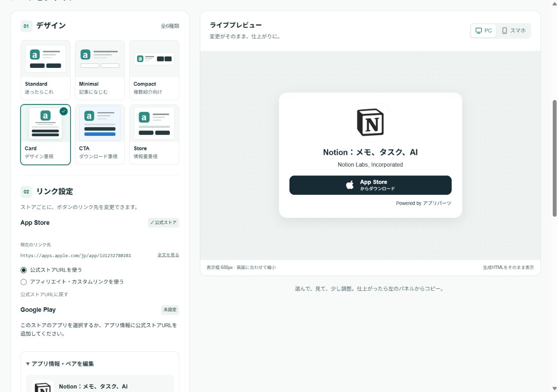Click 全文を見る link

tap(169, 255)
